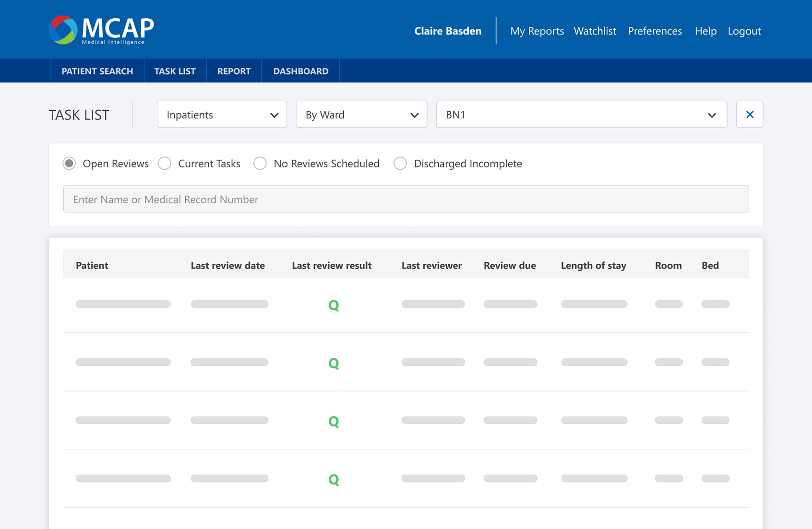Expand the By Ward dropdown
This screenshot has width=812, height=529.
361,114
